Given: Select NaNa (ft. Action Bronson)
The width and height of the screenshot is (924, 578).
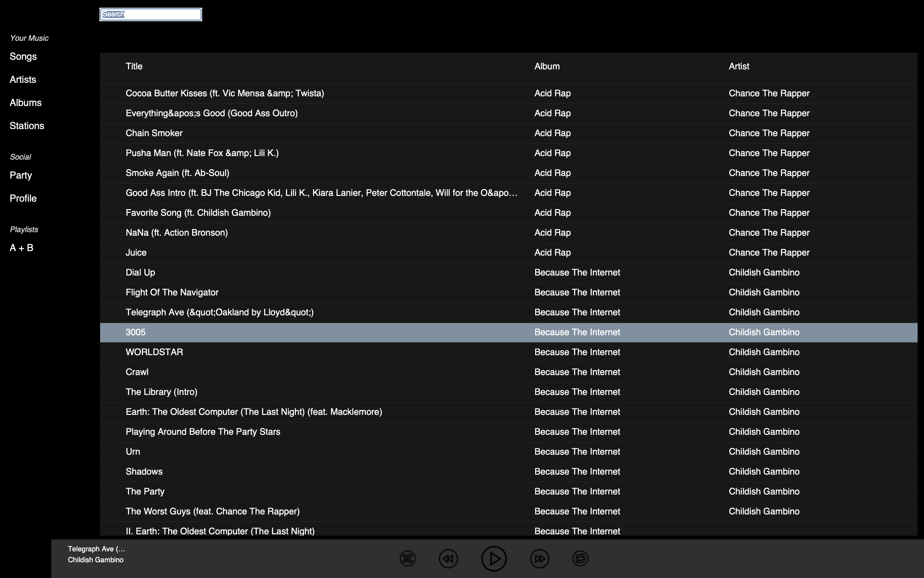Looking at the screenshot, I should click(509, 232).
